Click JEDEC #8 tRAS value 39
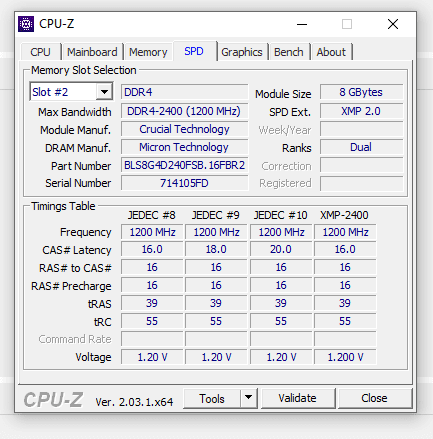433x439 pixels. 152,303
